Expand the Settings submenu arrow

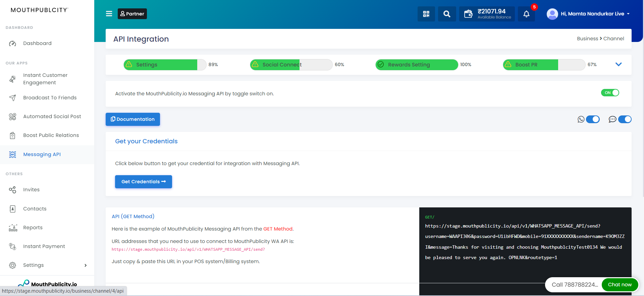pyautogui.click(x=86, y=265)
